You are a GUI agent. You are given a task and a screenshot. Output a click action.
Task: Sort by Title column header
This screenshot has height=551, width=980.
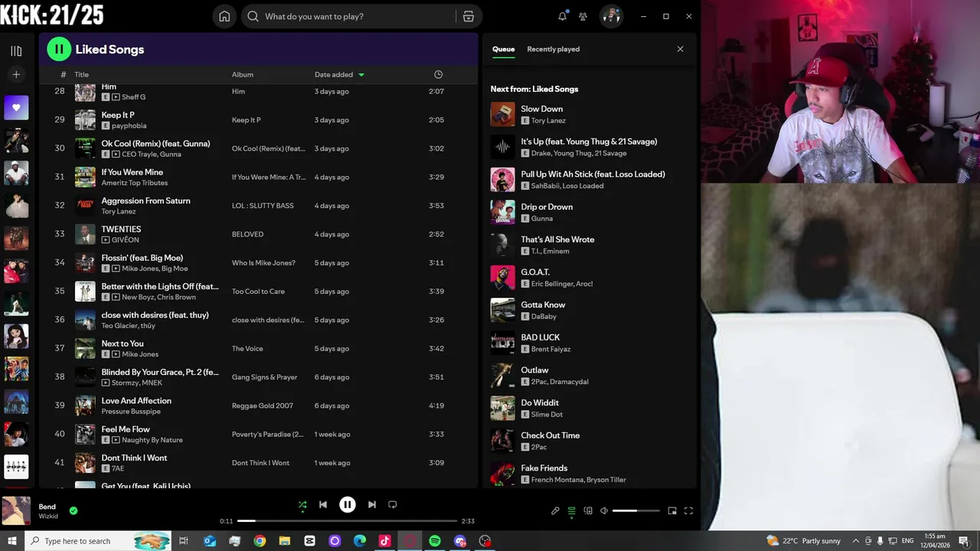(81, 74)
